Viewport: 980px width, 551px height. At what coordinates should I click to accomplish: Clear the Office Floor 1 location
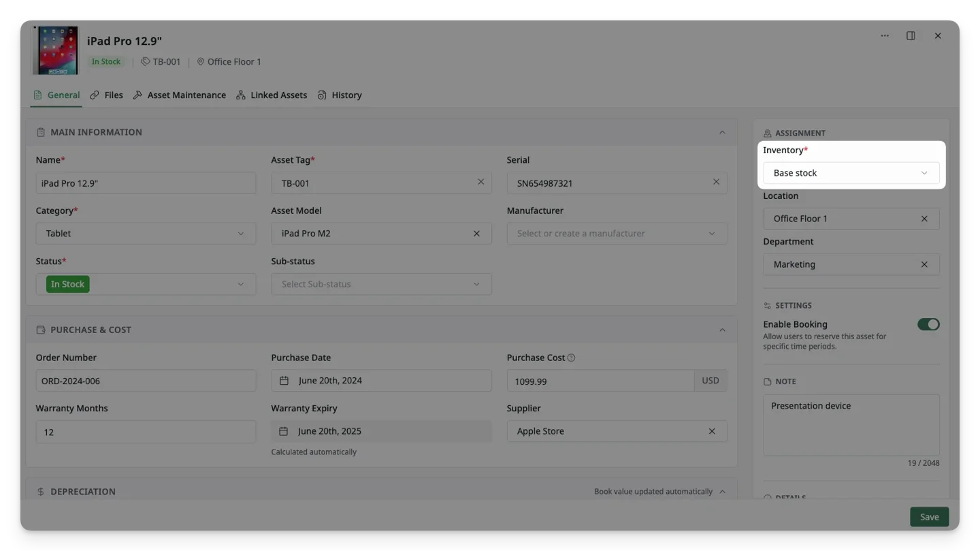pos(924,219)
